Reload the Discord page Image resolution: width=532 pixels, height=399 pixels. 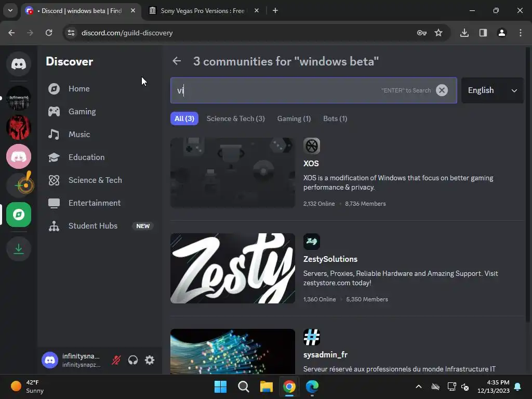49,33
